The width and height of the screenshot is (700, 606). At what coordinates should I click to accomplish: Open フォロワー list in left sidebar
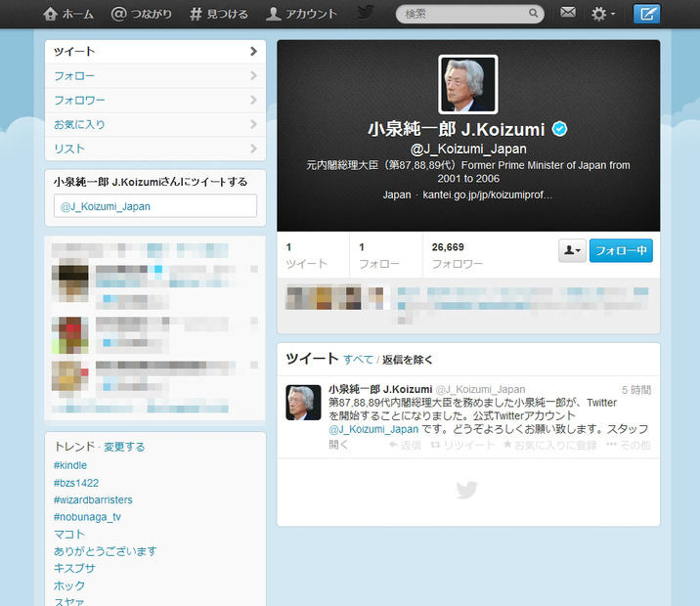tap(155, 100)
